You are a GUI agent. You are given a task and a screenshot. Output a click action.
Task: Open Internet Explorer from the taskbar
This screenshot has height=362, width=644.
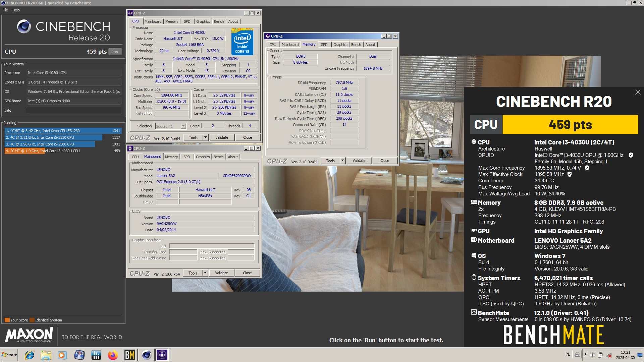pyautogui.click(x=30, y=355)
